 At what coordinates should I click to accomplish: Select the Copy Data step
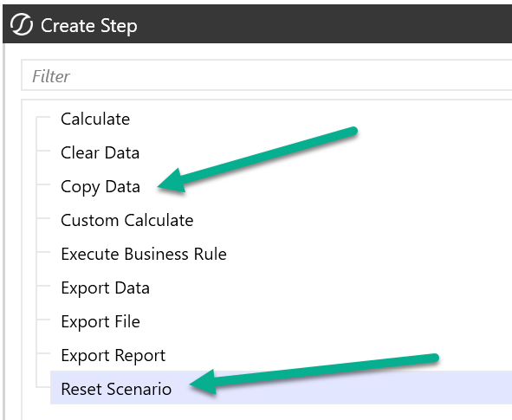100,187
